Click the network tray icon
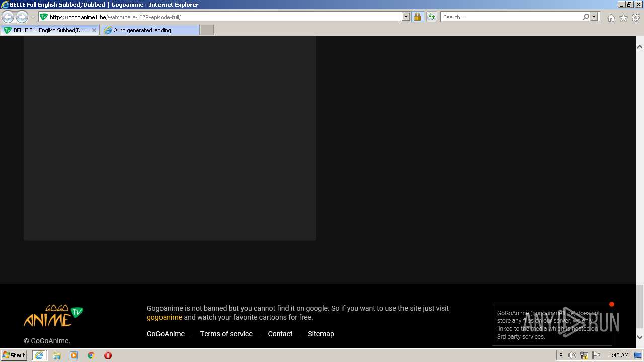Screen dimensions: 644x362 584,355
